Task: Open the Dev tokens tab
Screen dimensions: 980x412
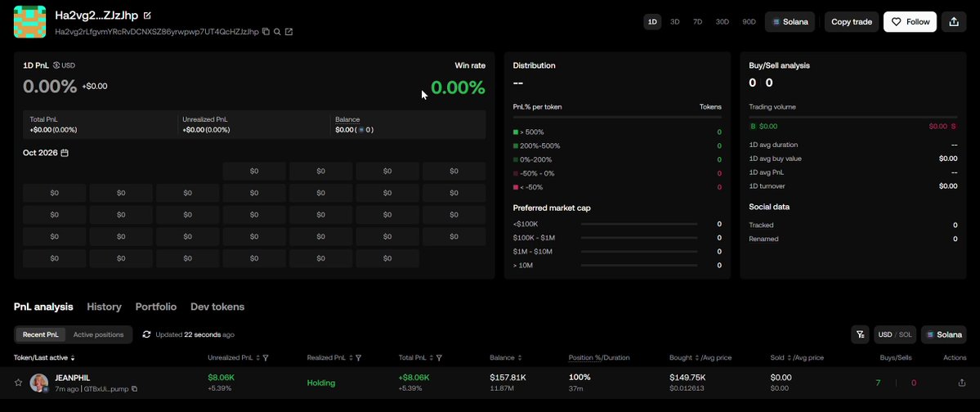Action: point(217,307)
